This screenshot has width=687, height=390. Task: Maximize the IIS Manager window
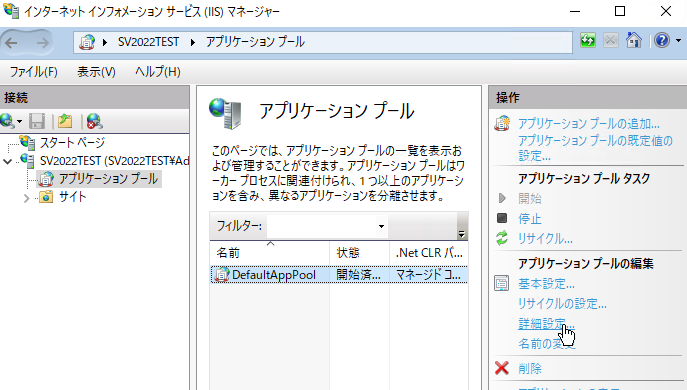click(620, 11)
